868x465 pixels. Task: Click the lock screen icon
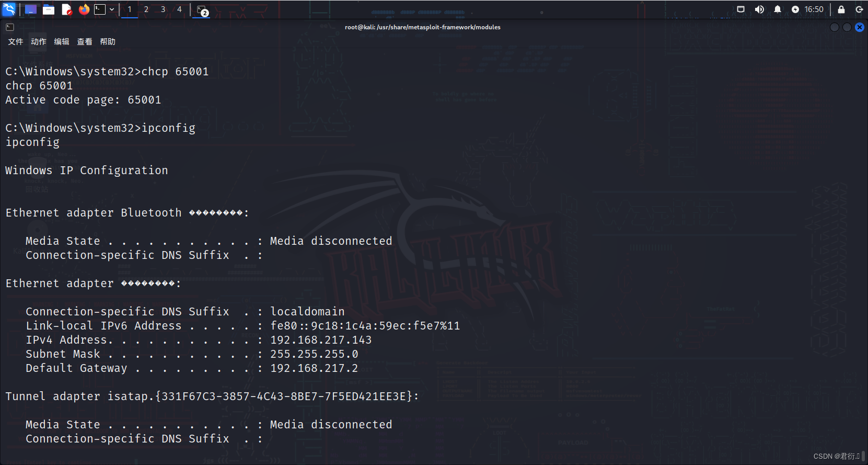(x=841, y=9)
